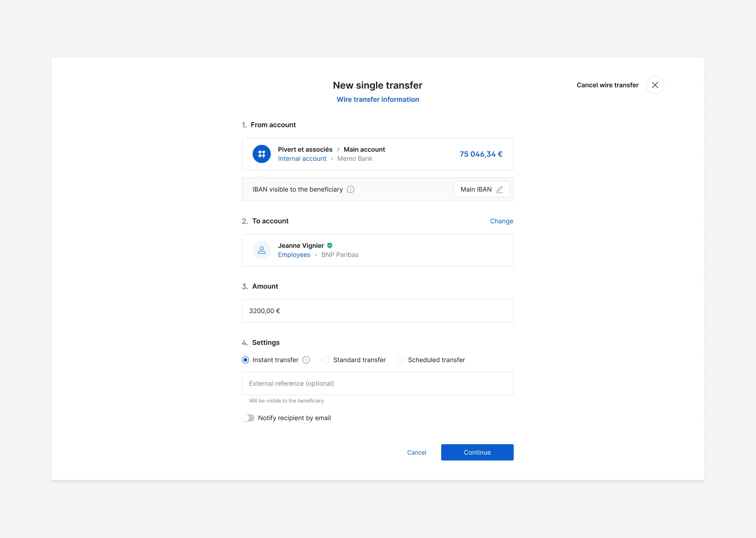
Task: Open the Main IBAN selector
Action: (x=482, y=189)
